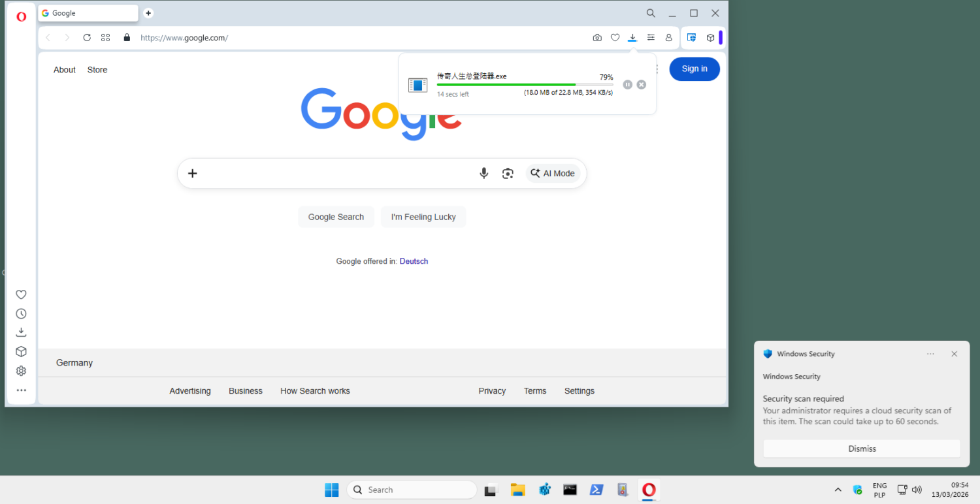Switch Google to Deutsch language
This screenshot has height=504, width=980.
coord(414,260)
